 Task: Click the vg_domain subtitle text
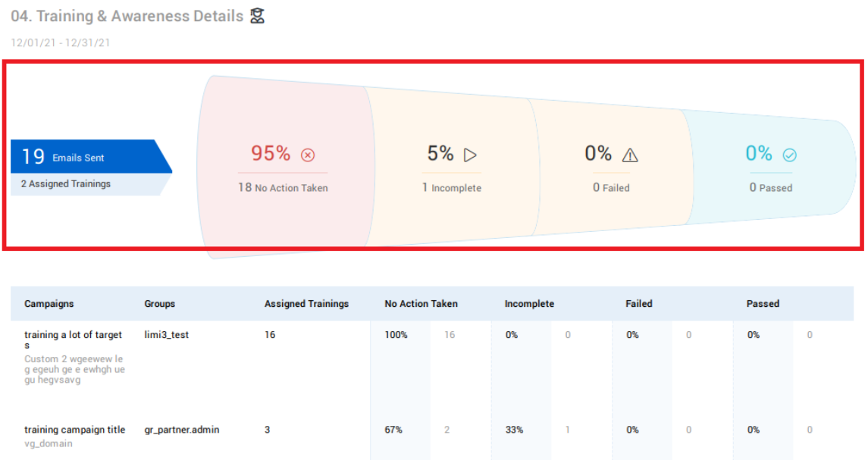point(49,443)
